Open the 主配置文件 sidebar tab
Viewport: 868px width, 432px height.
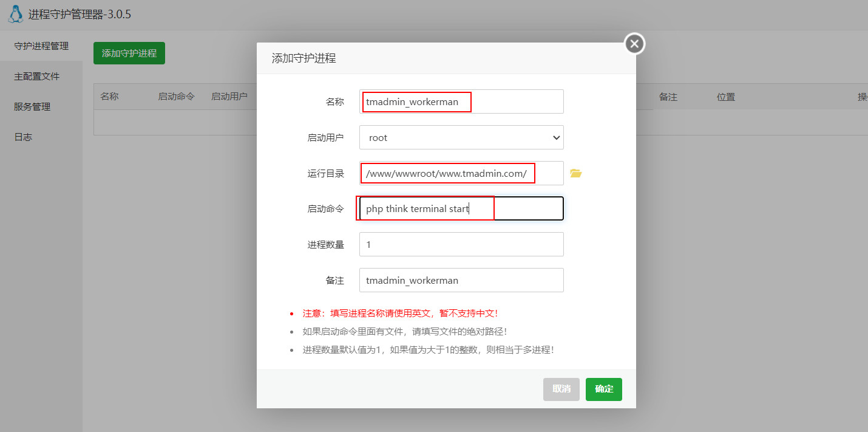click(x=37, y=77)
